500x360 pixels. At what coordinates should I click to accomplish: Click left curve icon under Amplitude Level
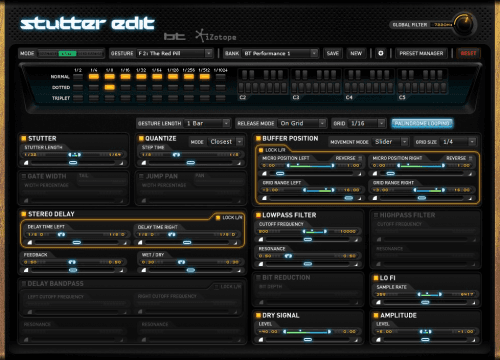pyautogui.click(x=378, y=340)
